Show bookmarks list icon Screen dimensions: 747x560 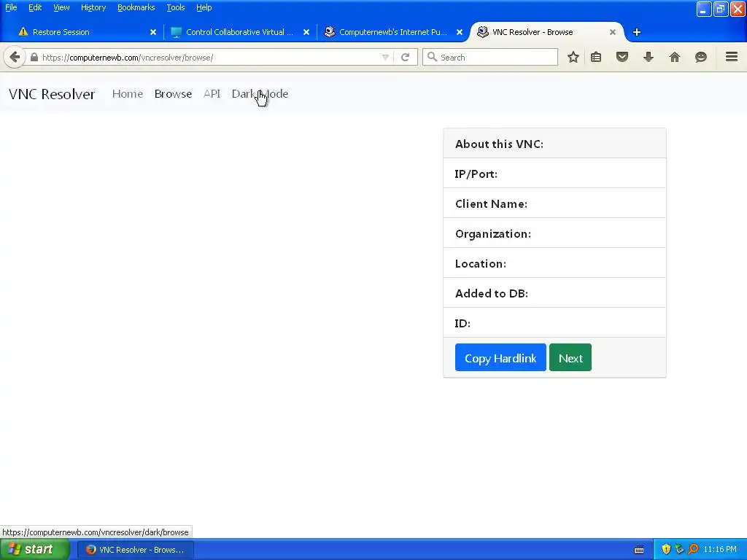pos(596,57)
